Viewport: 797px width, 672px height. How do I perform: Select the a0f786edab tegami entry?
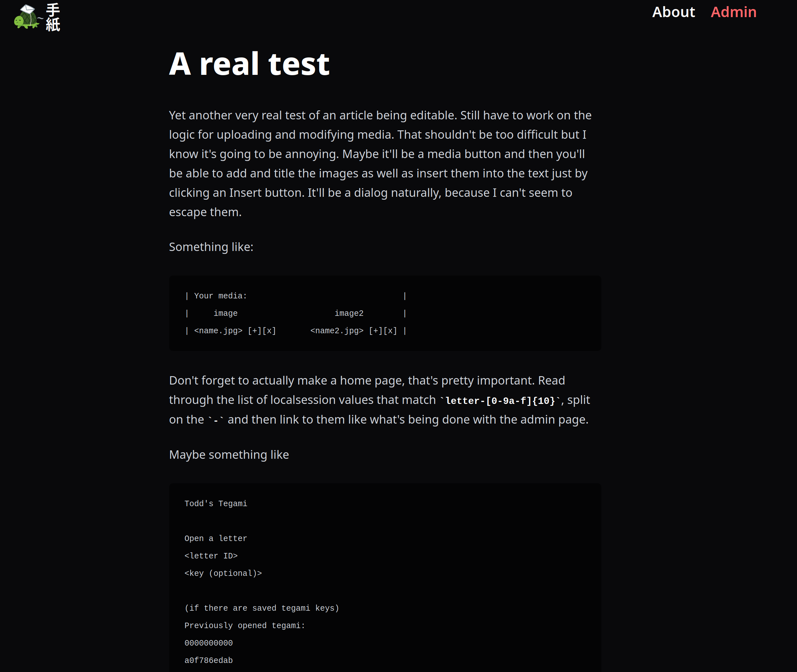[209, 661]
